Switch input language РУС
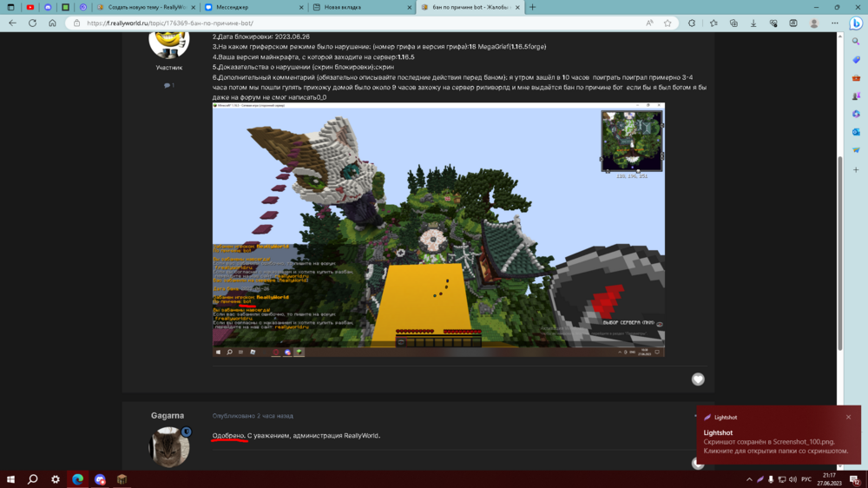 coord(806,479)
